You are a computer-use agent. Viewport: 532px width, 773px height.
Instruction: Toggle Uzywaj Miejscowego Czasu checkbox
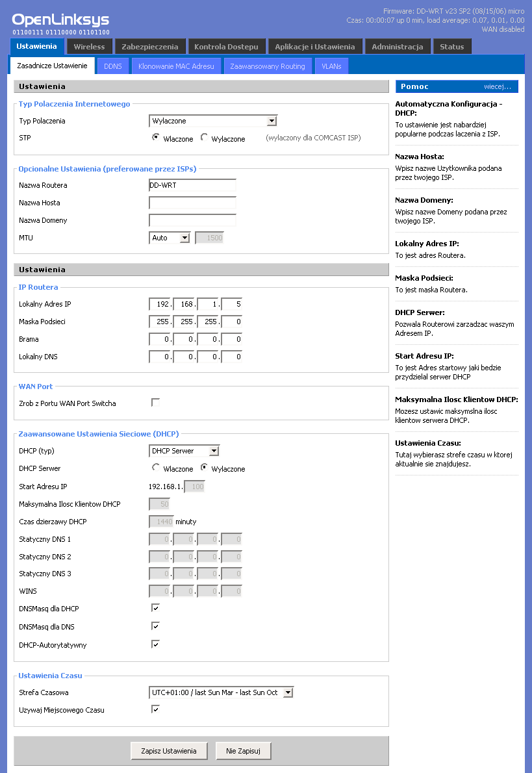click(x=155, y=709)
